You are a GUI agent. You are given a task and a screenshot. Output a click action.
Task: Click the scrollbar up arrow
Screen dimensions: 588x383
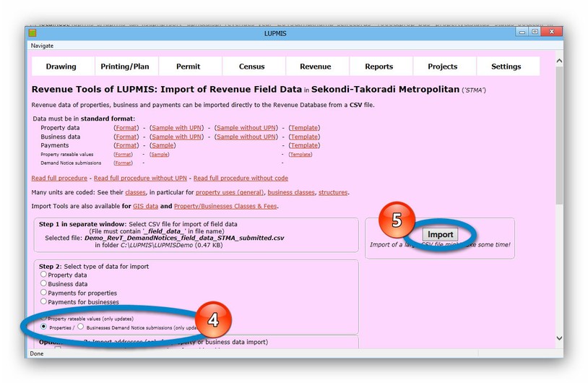(559, 61)
